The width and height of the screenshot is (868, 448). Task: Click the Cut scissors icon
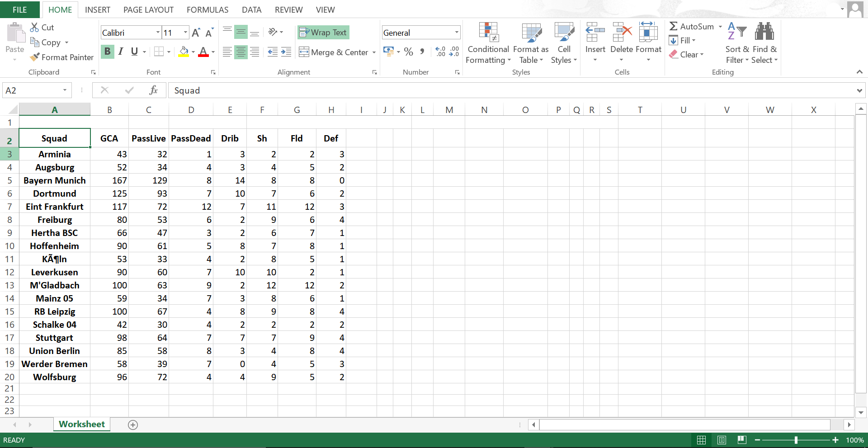pyautogui.click(x=34, y=27)
